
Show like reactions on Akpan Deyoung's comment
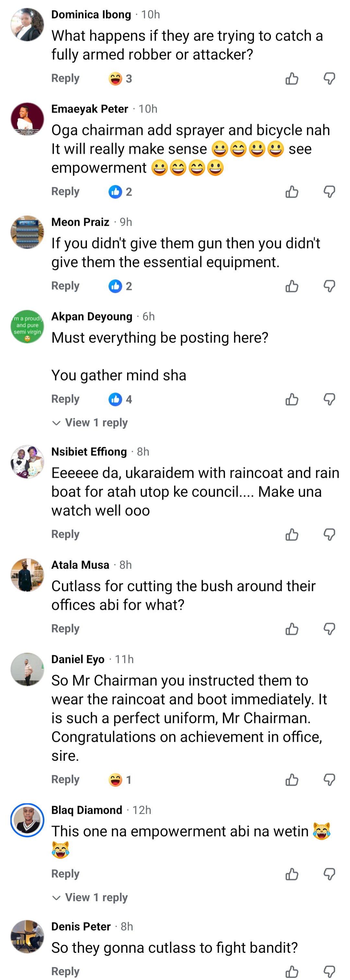pos(120,399)
